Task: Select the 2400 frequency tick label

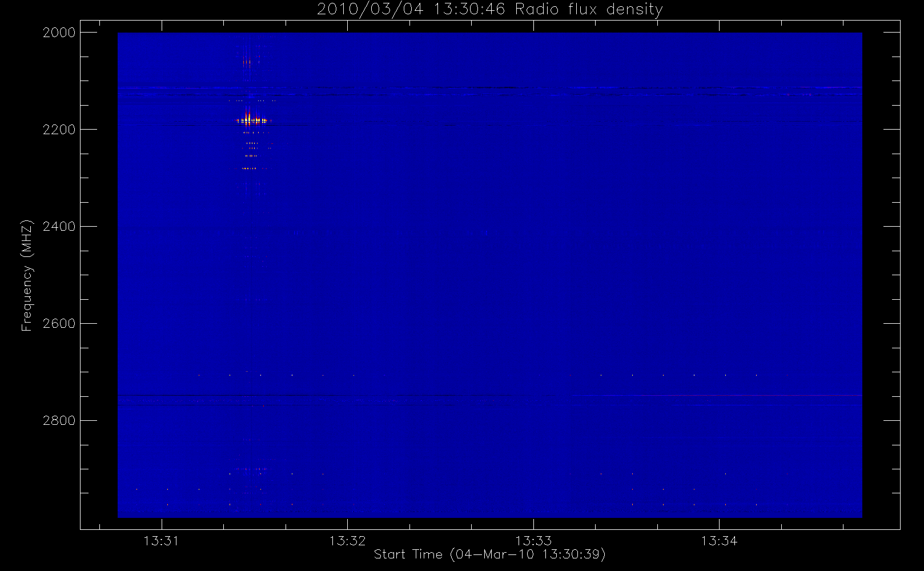Action: tap(59, 227)
